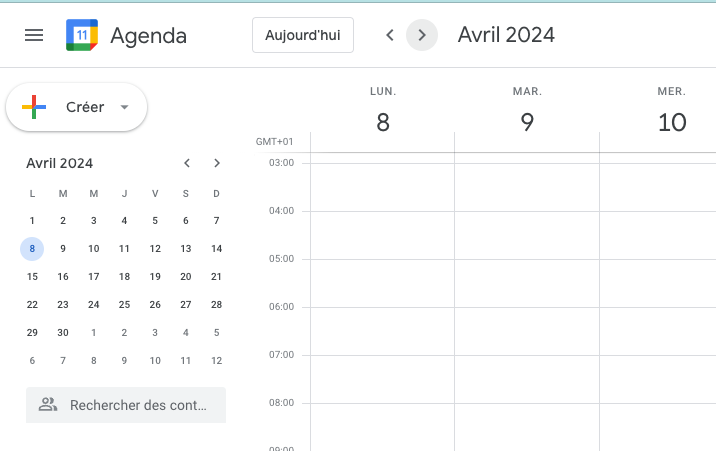Viewport: 716px width, 451px height.
Task: Click the colorful plus icon on Créer
Action: pyautogui.click(x=34, y=107)
